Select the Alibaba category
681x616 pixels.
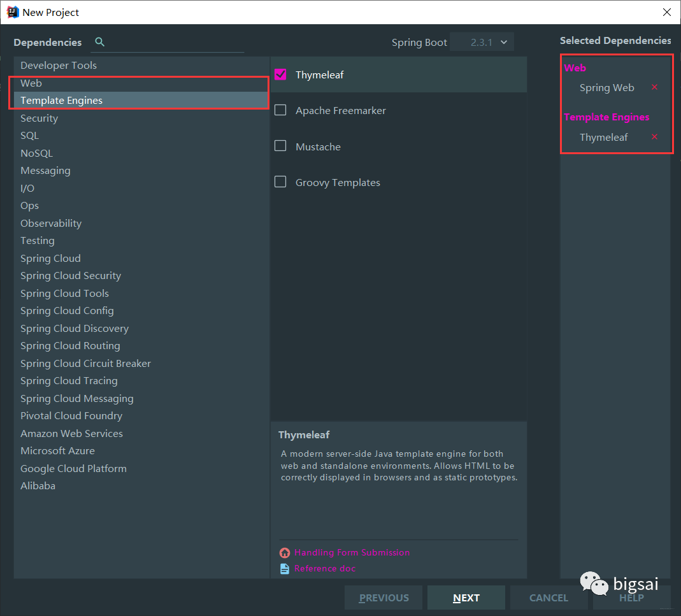pos(141,486)
